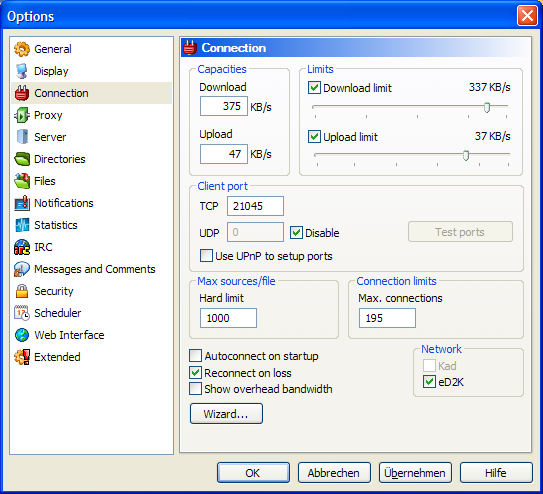Select the Scheduler calendar icon
The image size is (543, 494).
click(22, 313)
